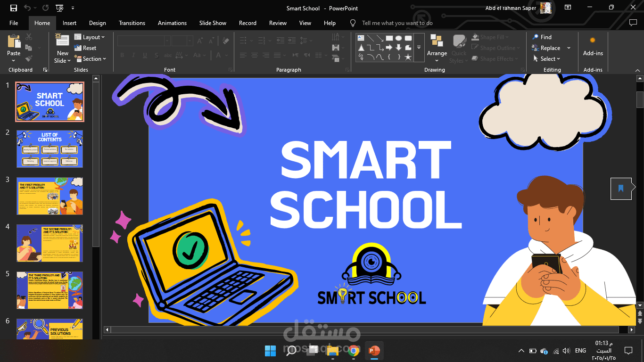Click the slide panel scroll up arrow

[x=96, y=78]
